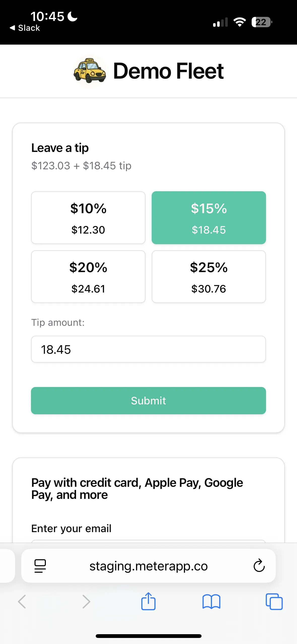Image resolution: width=297 pixels, height=644 pixels.
Task: Tap the staging.meterapp.co address bar
Action: [x=148, y=566]
